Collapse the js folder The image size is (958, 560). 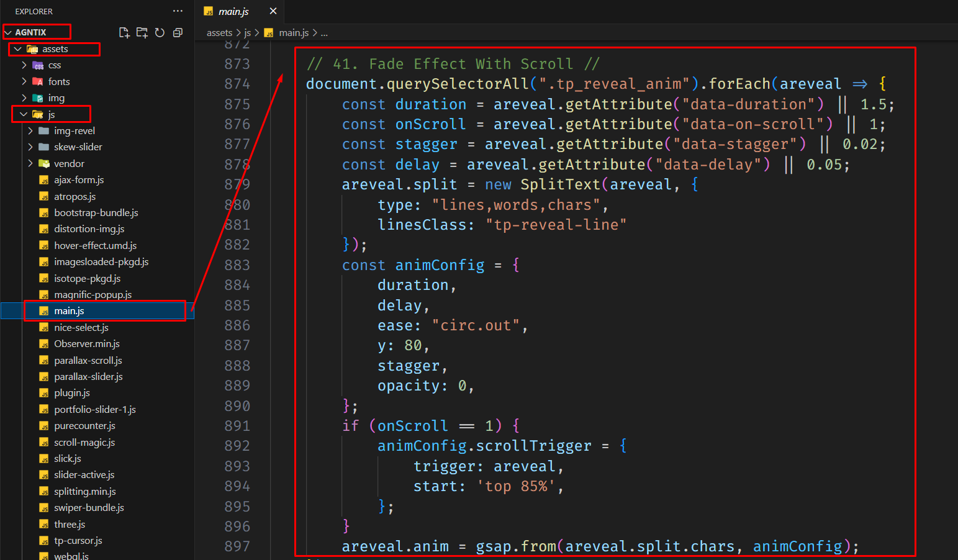(51, 115)
